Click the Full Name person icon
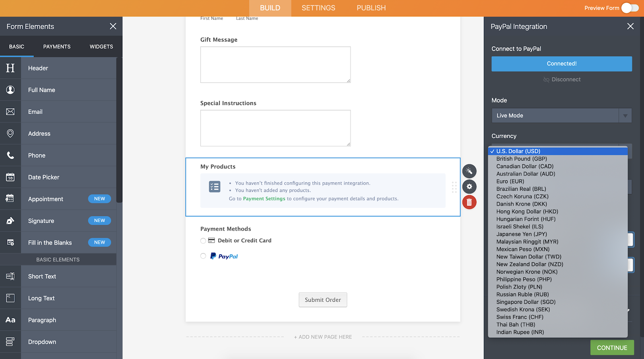This screenshot has width=644, height=359. tap(10, 90)
